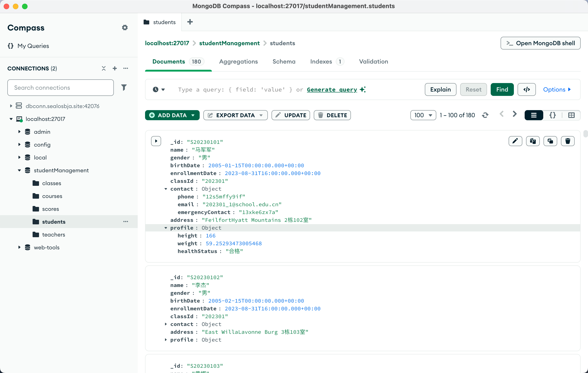Open connections more options menu
This screenshot has width=588, height=373.
[126, 68]
